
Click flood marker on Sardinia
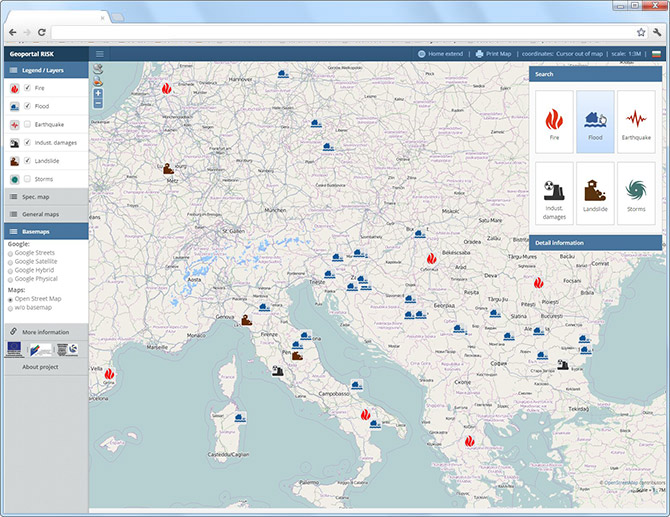[x=240, y=417]
